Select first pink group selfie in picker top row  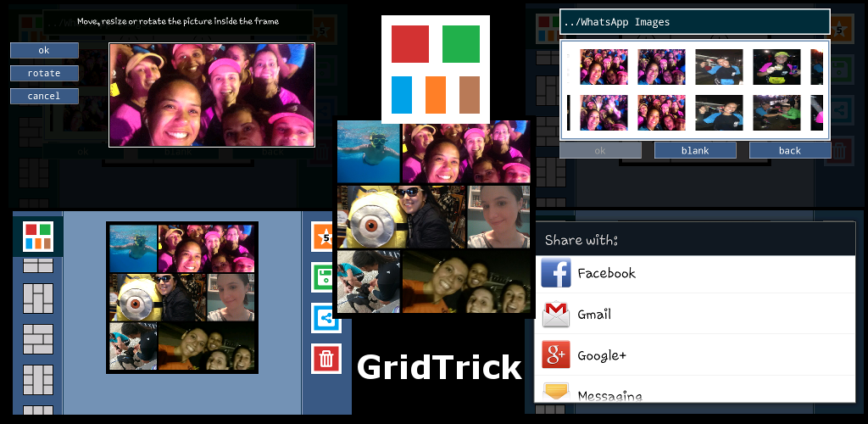604,67
